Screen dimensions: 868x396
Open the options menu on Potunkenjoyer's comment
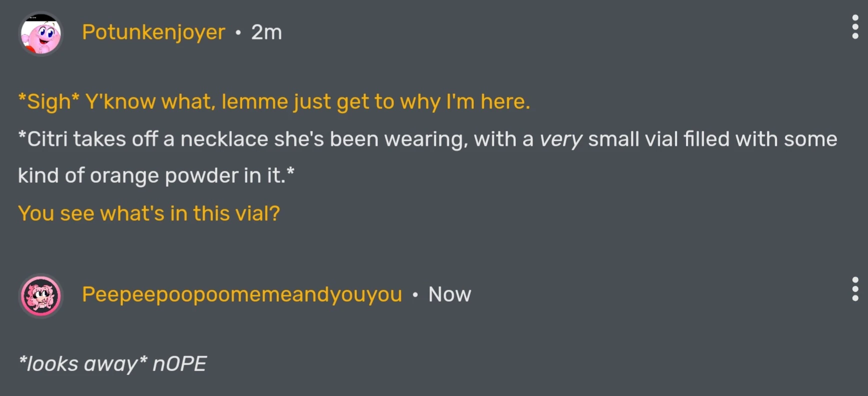tap(855, 27)
